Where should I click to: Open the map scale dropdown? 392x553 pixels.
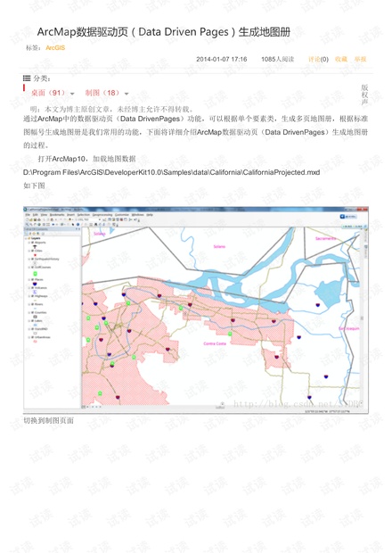(x=100, y=219)
